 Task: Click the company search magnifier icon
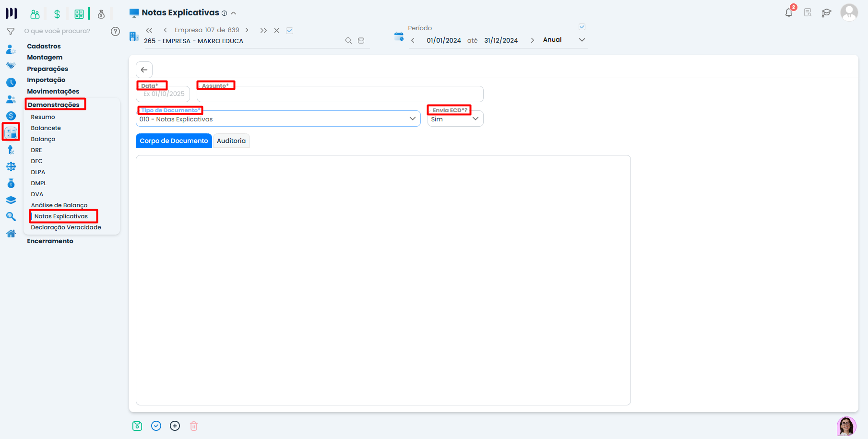(x=348, y=41)
